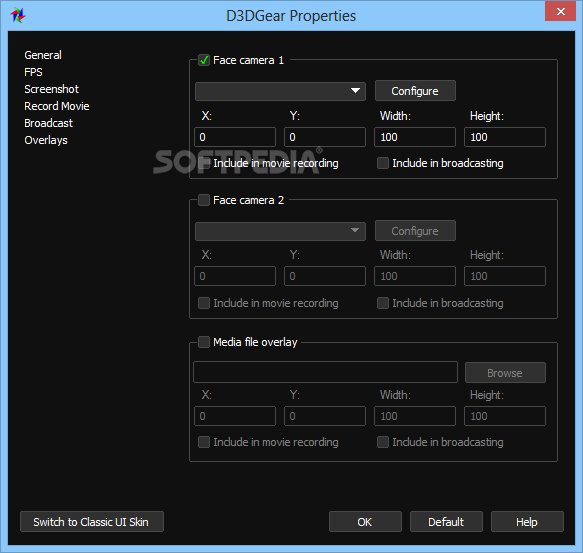Click the media file path text field
This screenshot has width=583, height=553.
[325, 372]
